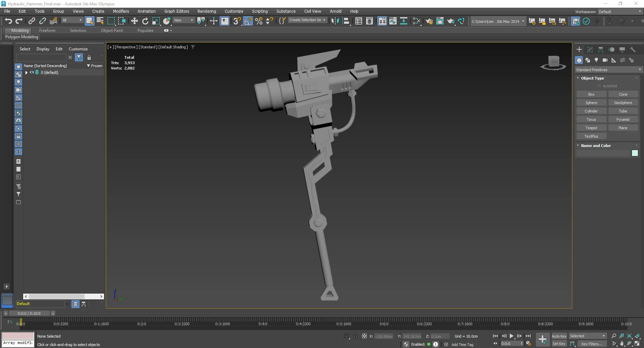This screenshot has width=644, height=348.
Task: Click the Torus primitive button
Action: tap(591, 119)
